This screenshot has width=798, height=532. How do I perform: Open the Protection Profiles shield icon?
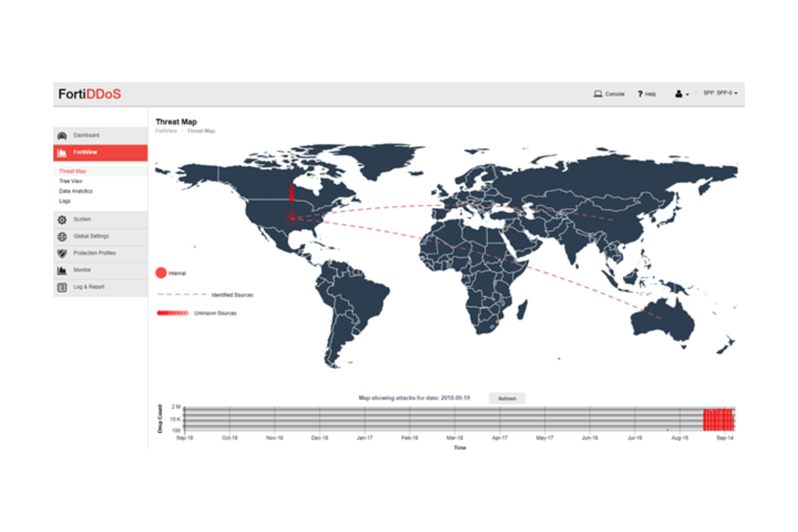tap(62, 253)
